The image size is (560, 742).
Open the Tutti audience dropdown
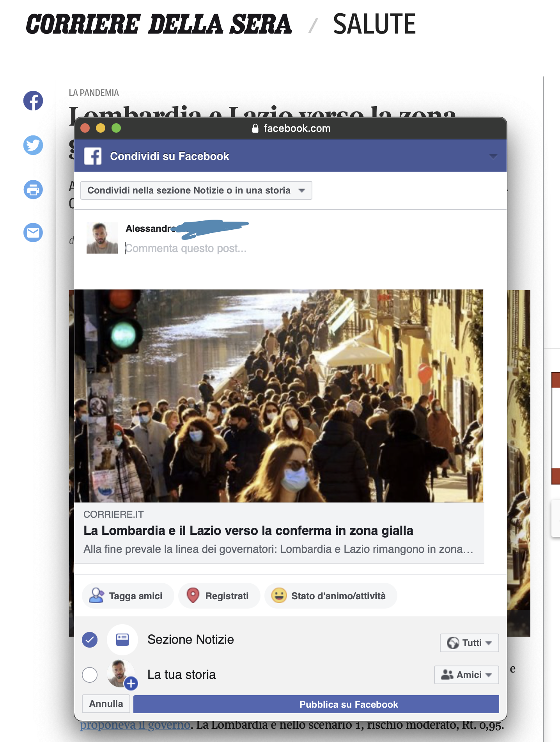pos(470,643)
